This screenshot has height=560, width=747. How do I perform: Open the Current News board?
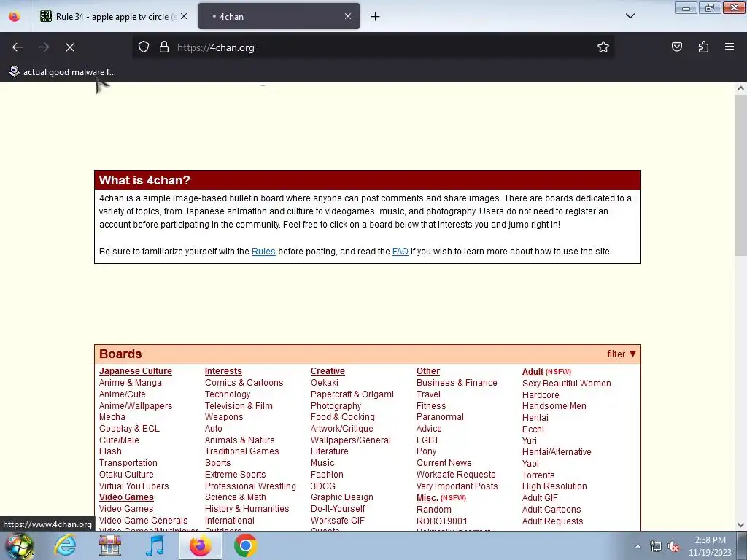[x=444, y=463]
